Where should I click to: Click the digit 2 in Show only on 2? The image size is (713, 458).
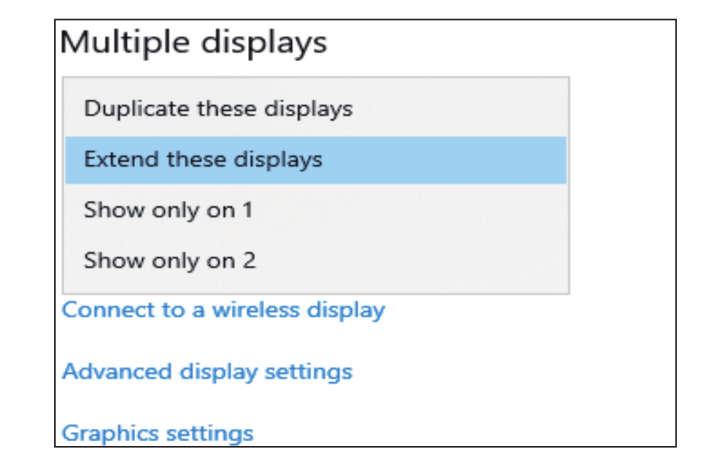248,262
